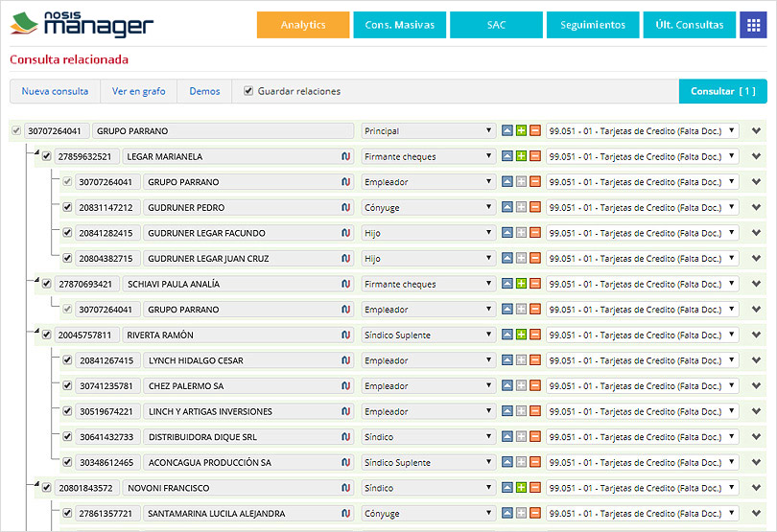777x532 pixels.
Task: Open the apps grid menu icon
Action: tap(753, 25)
